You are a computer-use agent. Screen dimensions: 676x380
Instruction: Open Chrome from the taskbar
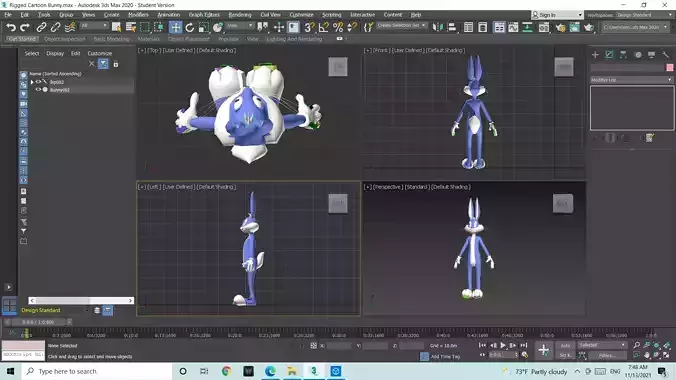(x=226, y=371)
